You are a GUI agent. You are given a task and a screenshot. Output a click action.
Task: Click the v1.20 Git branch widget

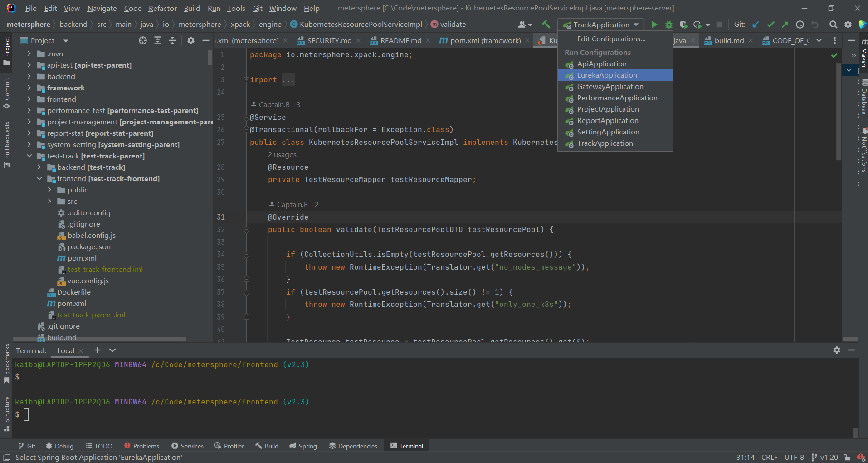(824, 457)
